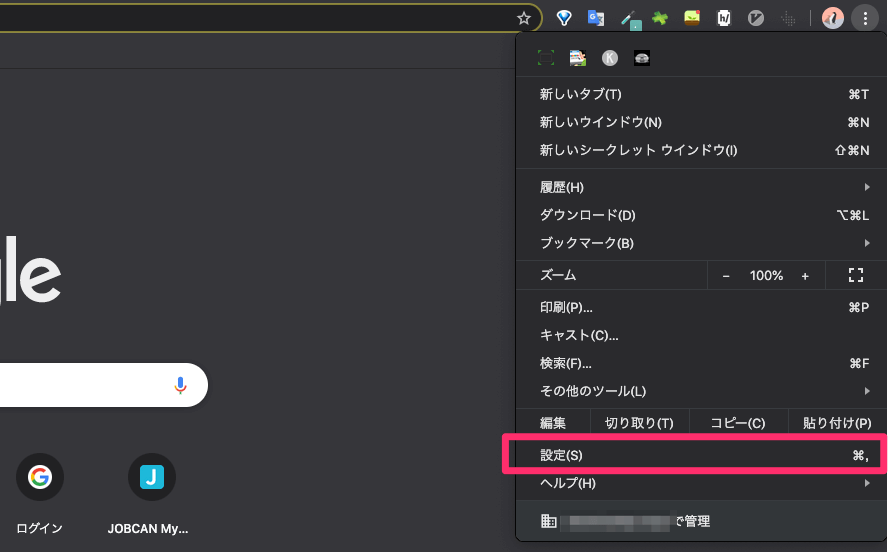888x552 pixels.
Task: Increase zoom with the plus button
Action: [805, 276]
